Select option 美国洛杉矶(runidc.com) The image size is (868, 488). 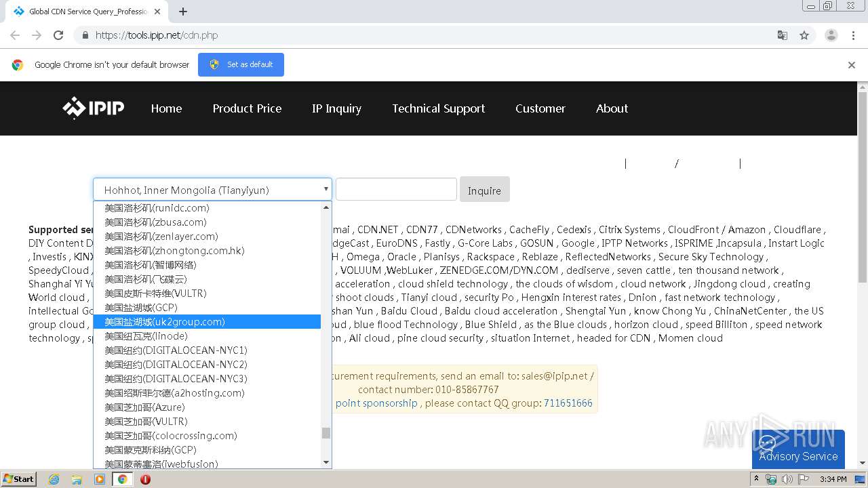(x=207, y=208)
